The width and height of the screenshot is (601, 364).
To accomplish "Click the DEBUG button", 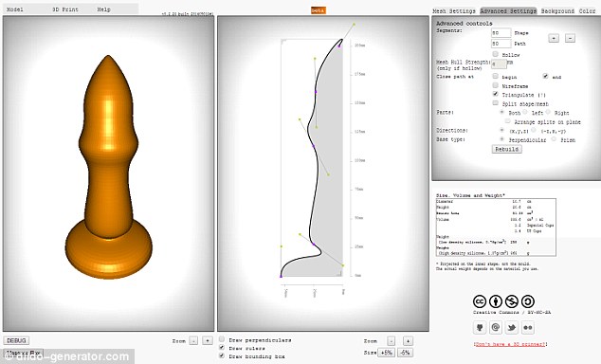I will [x=16, y=340].
